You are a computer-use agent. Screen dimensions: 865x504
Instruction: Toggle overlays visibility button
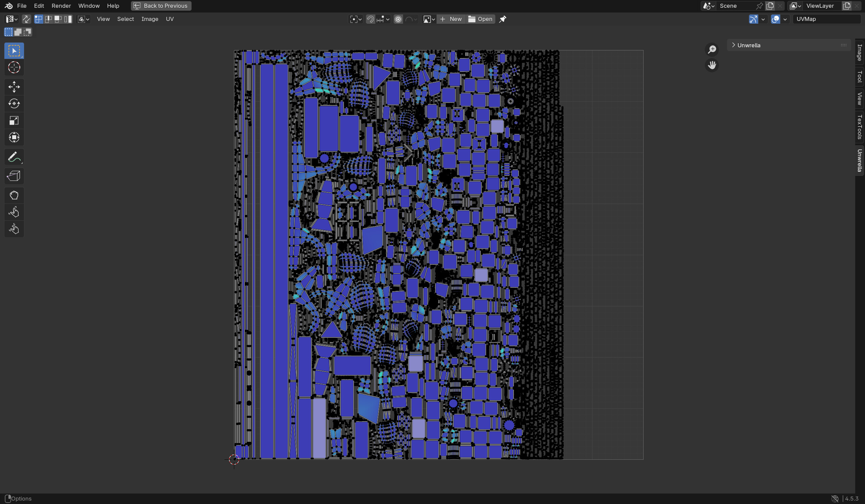[775, 19]
